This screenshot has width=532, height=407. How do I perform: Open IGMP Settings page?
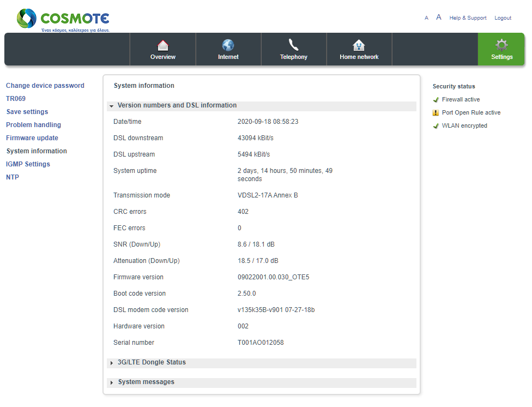[28, 164]
